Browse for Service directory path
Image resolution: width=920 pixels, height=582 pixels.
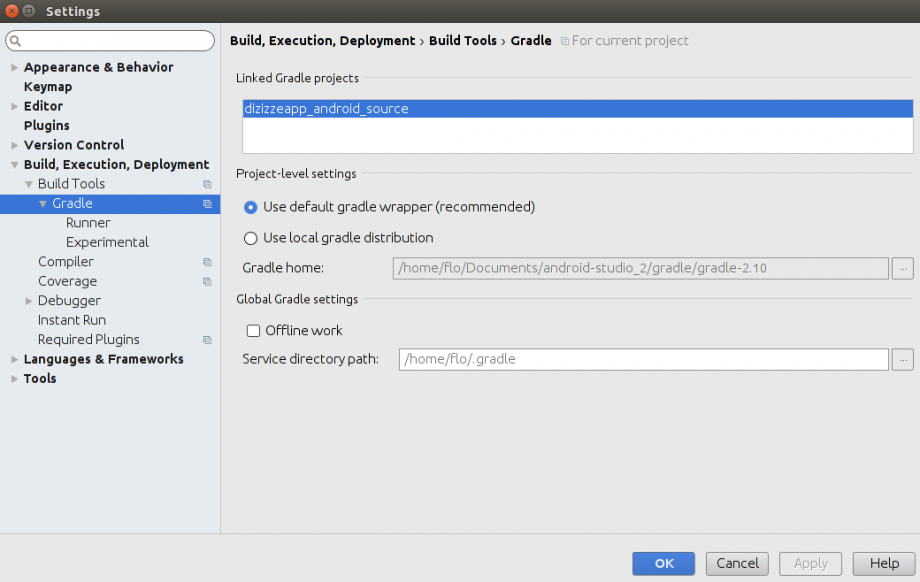[x=903, y=359]
